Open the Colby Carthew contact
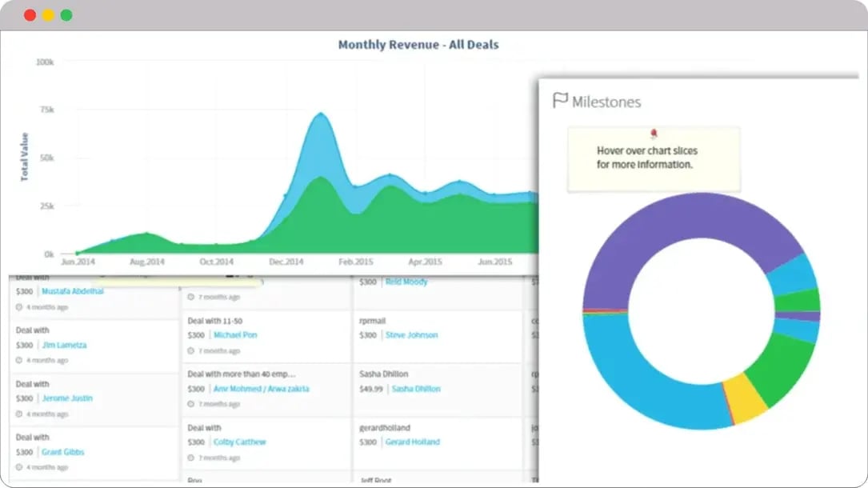This screenshot has height=488, width=868. tap(240, 442)
